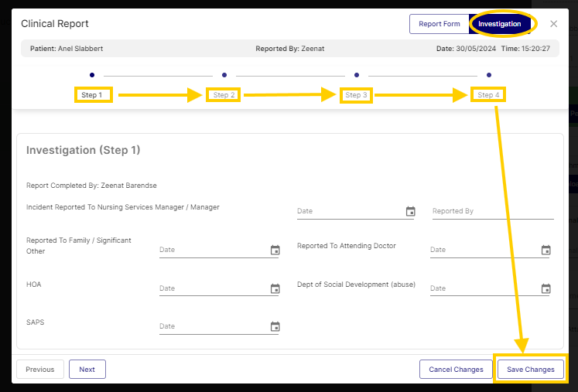Close the Clinical Report dialog
The image size is (578, 392).
(553, 24)
